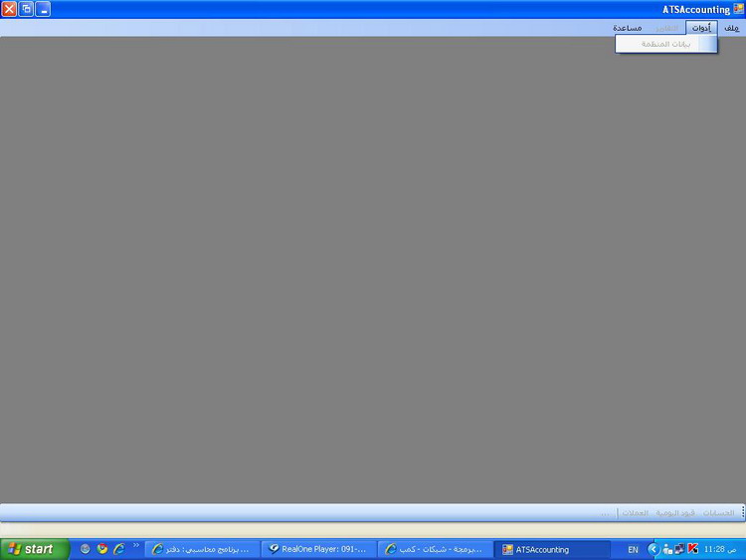Screen dimensions: 746x560
Task: Click الحسابات (Accounts) on bottom toolbar
Action: [x=718, y=513]
